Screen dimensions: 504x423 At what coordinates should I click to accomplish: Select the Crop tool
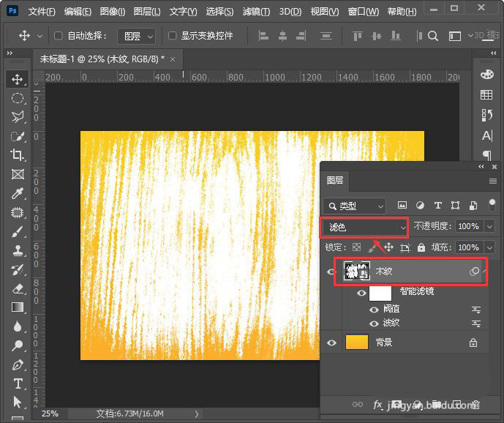click(18, 154)
